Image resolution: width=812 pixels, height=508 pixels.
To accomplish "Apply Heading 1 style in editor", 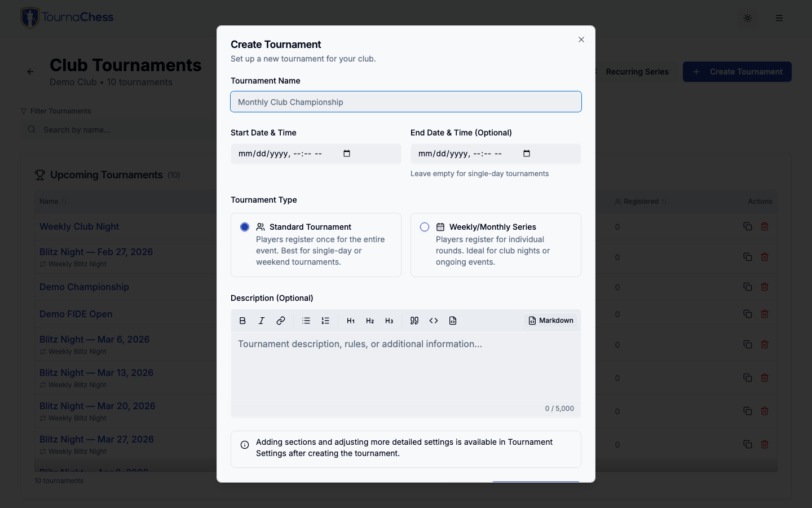I will (x=351, y=321).
